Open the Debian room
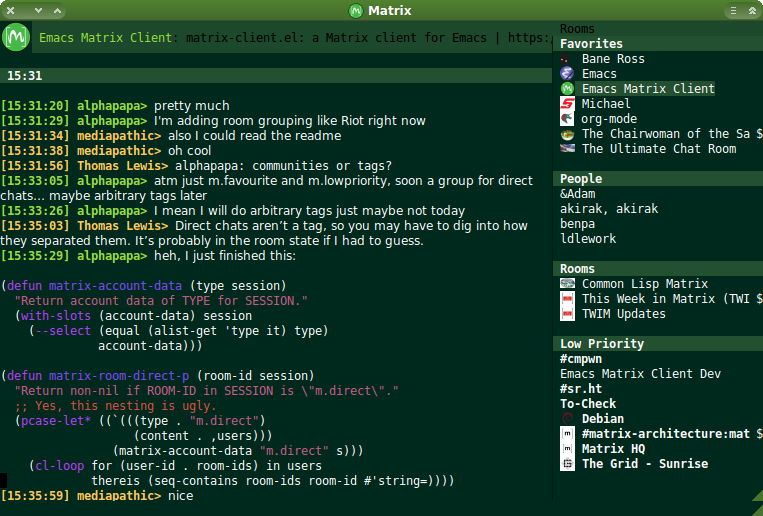Viewport: 763px width, 516px height. click(602, 419)
